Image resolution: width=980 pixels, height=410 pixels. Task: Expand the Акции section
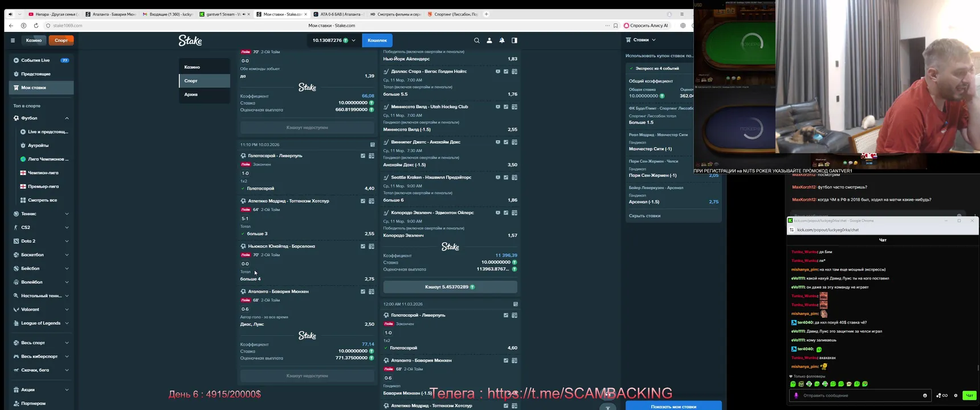[67, 390]
